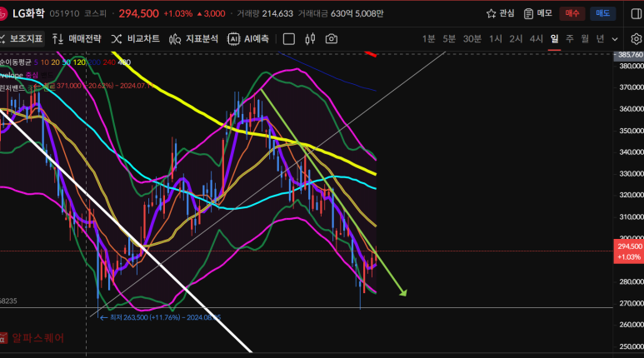The height and width of the screenshot is (358, 644).
Task: Switch to the 월 monthly timeframe
Action: coord(585,39)
